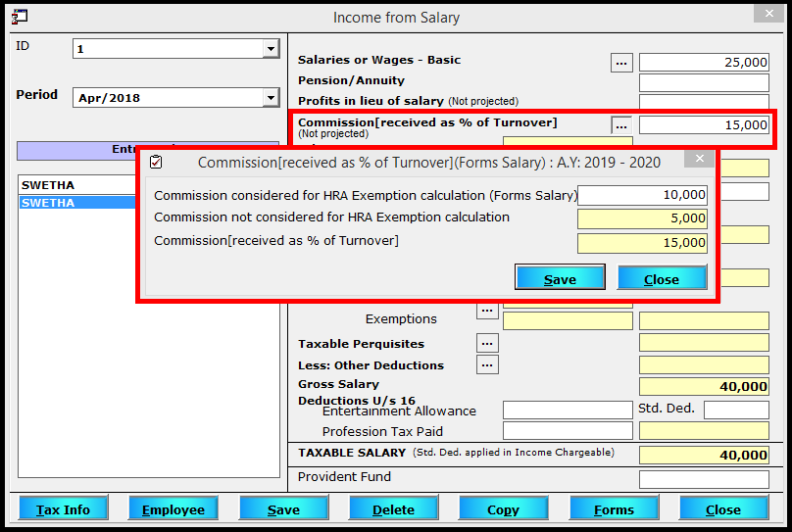The width and height of the screenshot is (792, 532).
Task: Click the Taxable Perquisites amount field
Action: (704, 342)
